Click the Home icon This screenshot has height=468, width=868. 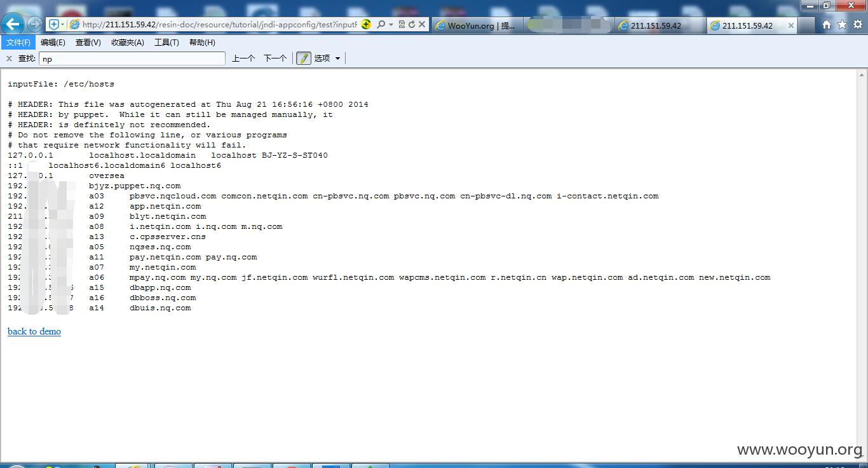827,24
